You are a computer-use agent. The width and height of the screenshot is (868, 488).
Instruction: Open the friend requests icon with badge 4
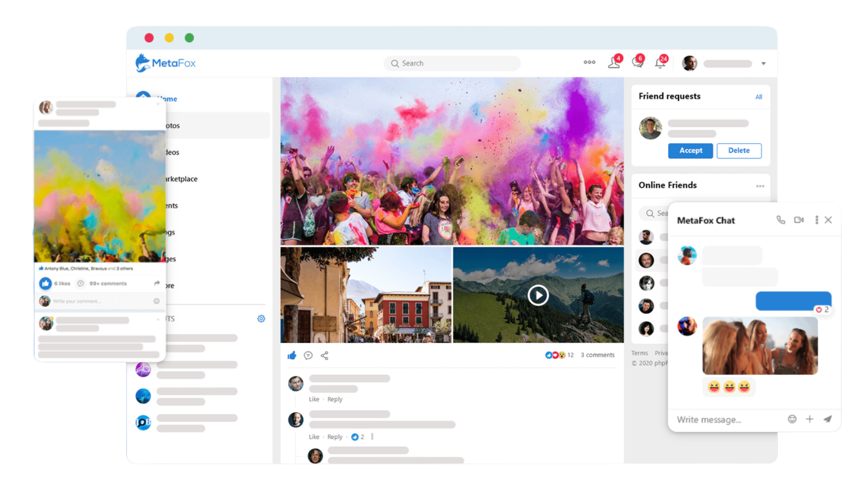point(615,63)
